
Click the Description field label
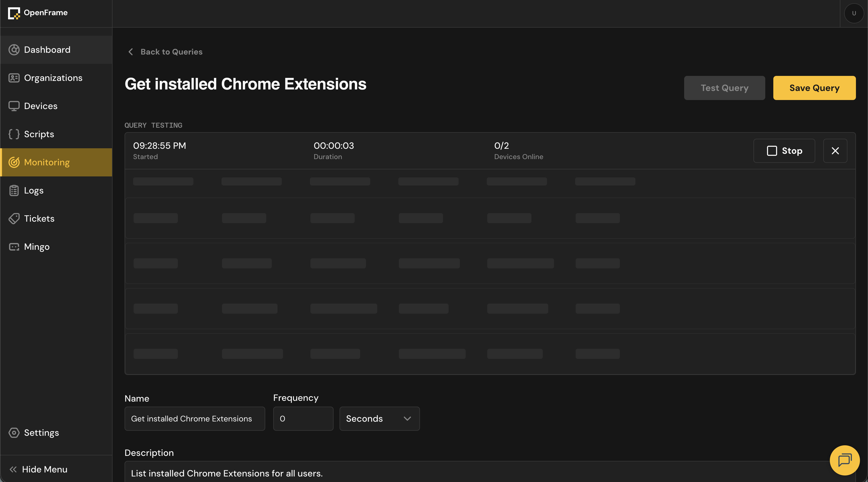click(x=149, y=453)
